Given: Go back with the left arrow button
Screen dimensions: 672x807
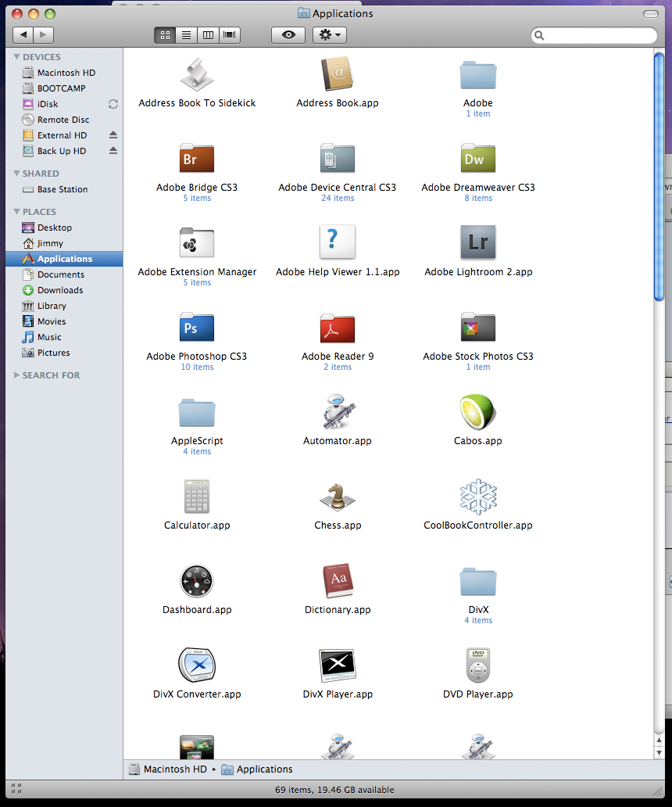Looking at the screenshot, I should (x=23, y=35).
